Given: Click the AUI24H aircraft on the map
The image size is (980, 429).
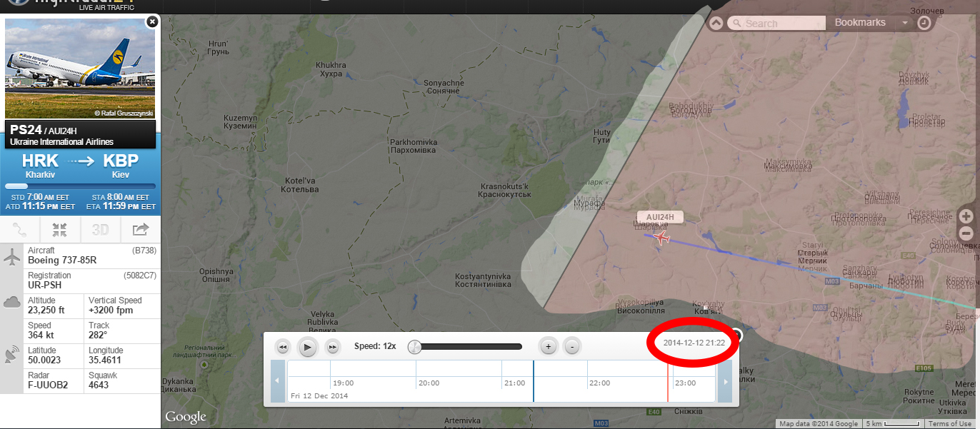Looking at the screenshot, I should point(662,238).
